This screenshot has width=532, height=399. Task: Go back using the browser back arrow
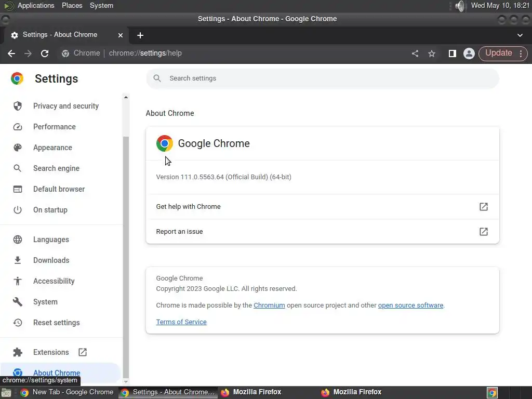(x=11, y=54)
